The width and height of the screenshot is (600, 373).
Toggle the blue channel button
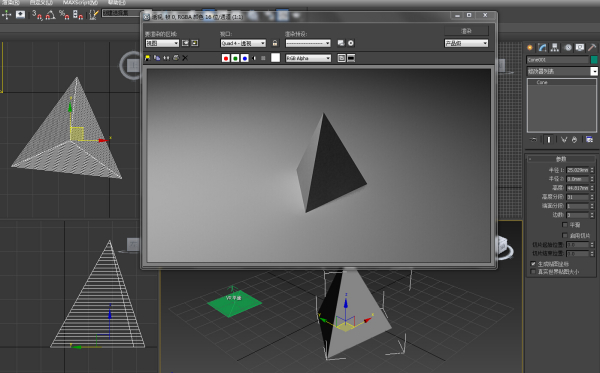pyautogui.click(x=245, y=58)
